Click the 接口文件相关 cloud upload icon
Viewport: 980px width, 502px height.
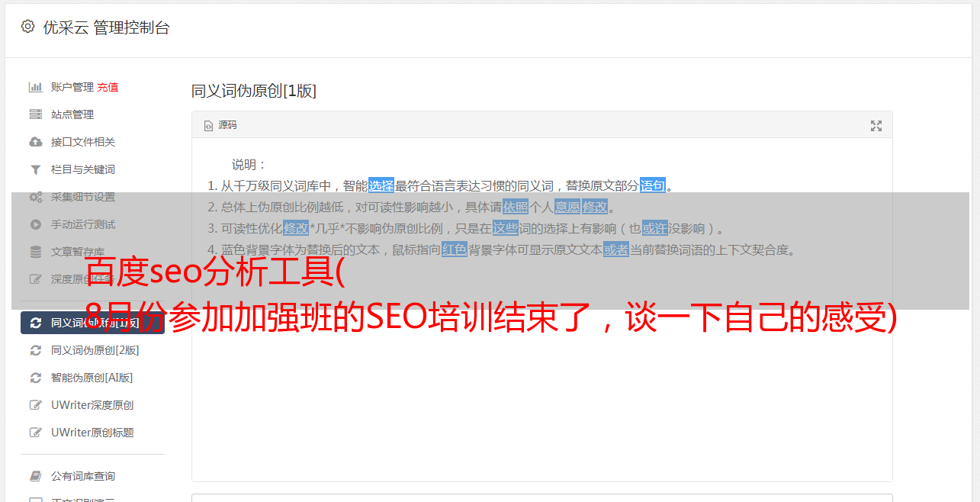point(35,142)
